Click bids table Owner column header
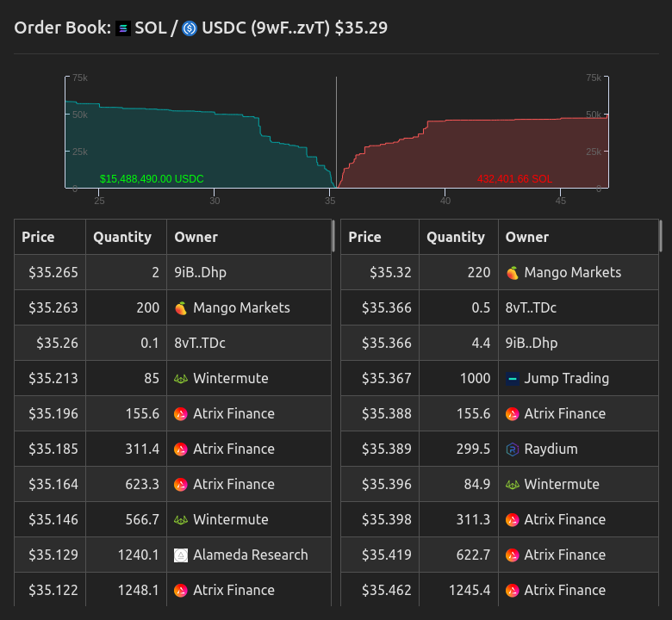The width and height of the screenshot is (672, 620). click(x=196, y=237)
